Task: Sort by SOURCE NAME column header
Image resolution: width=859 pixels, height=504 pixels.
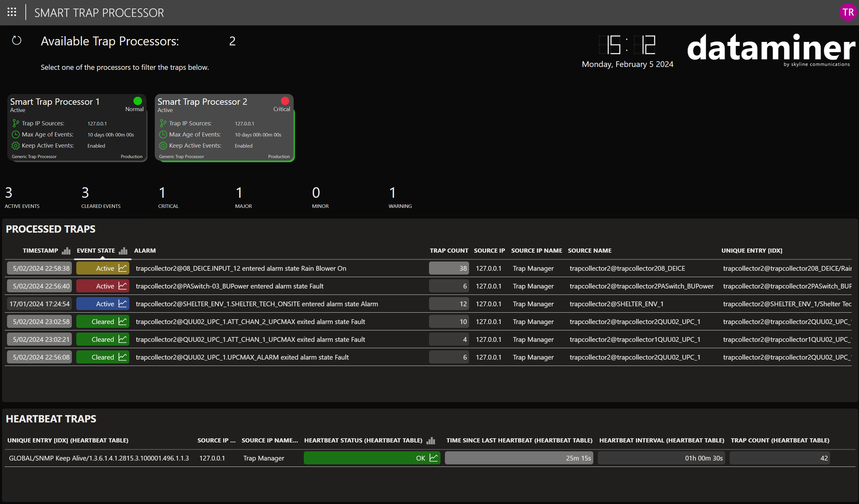Action: click(x=590, y=251)
